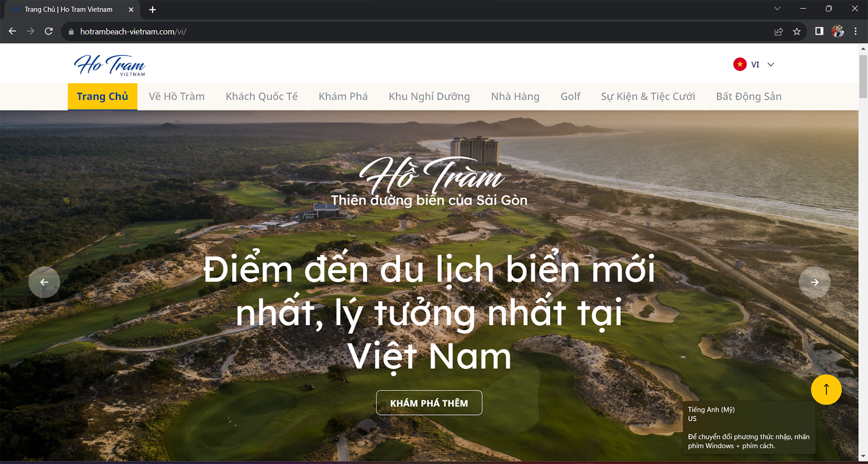Click the page vertical scrollbar thumb
The image size is (868, 464).
pyautogui.click(x=863, y=76)
